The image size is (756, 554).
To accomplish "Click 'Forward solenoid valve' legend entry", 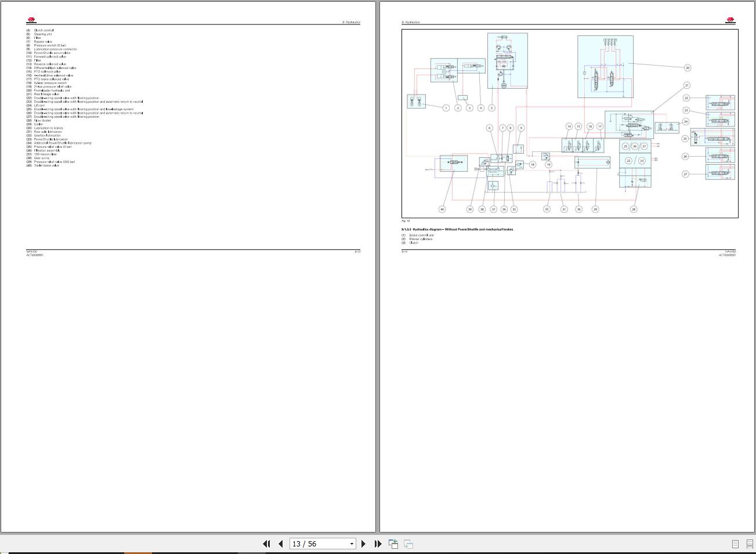I will click(x=50, y=57).
